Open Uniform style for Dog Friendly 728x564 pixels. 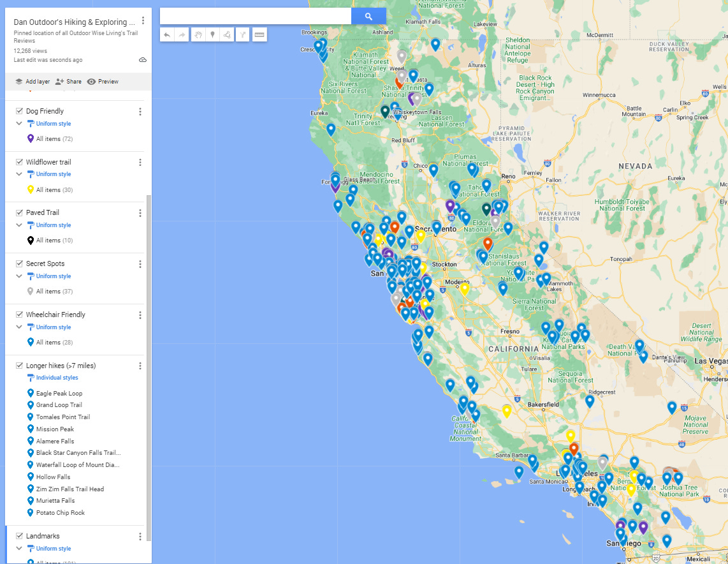[x=49, y=124]
